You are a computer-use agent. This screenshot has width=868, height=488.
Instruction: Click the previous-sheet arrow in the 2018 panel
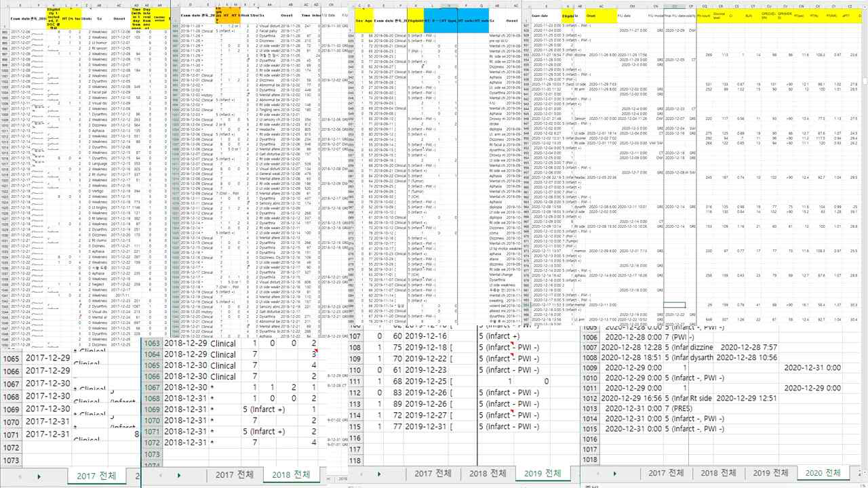(160, 476)
